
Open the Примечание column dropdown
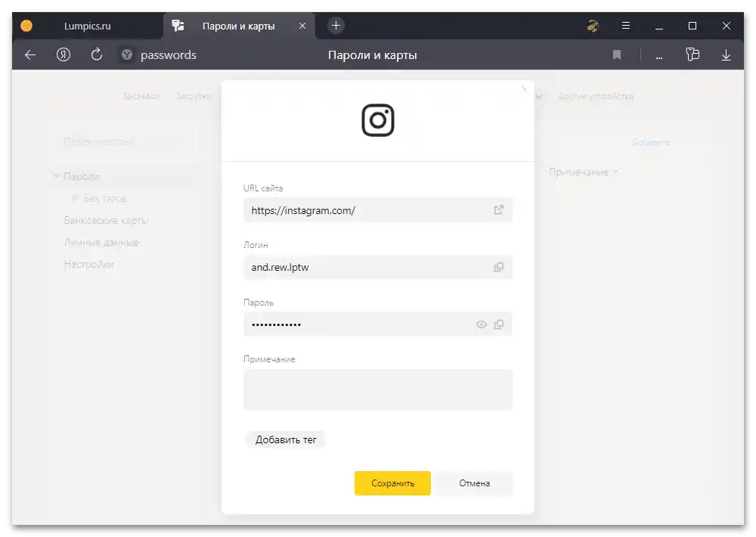[584, 172]
